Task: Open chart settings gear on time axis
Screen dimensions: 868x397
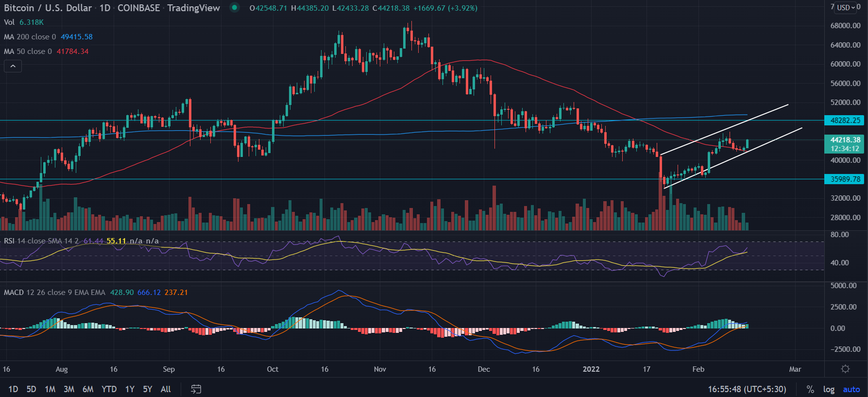Action: 845,369
